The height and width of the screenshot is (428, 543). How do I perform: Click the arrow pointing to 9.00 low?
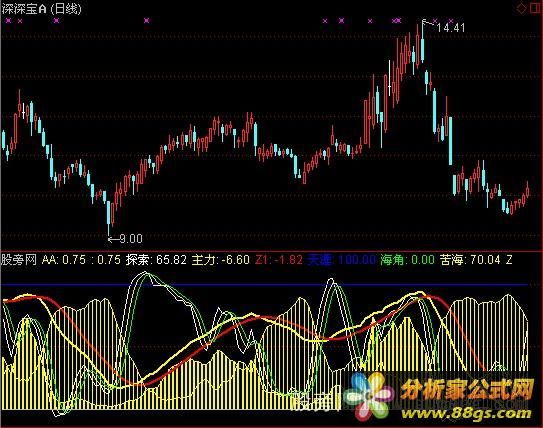pyautogui.click(x=112, y=239)
